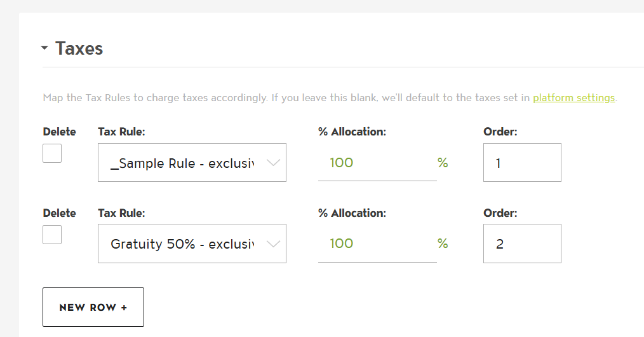Open the _Sample Rule tax rule dropdown
This screenshot has width=644, height=337.
point(184,163)
